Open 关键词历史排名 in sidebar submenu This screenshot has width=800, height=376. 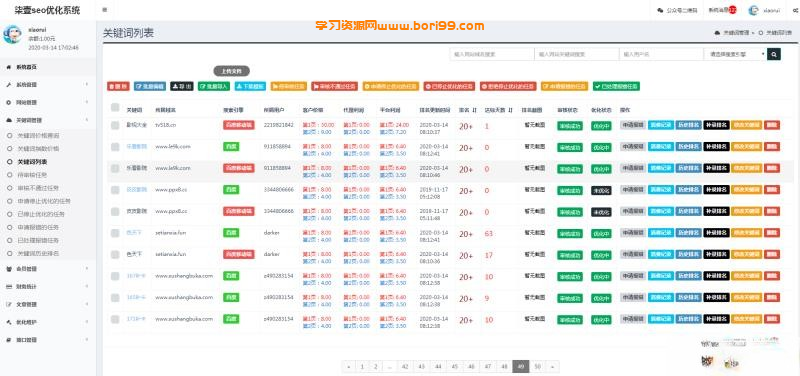pos(38,253)
